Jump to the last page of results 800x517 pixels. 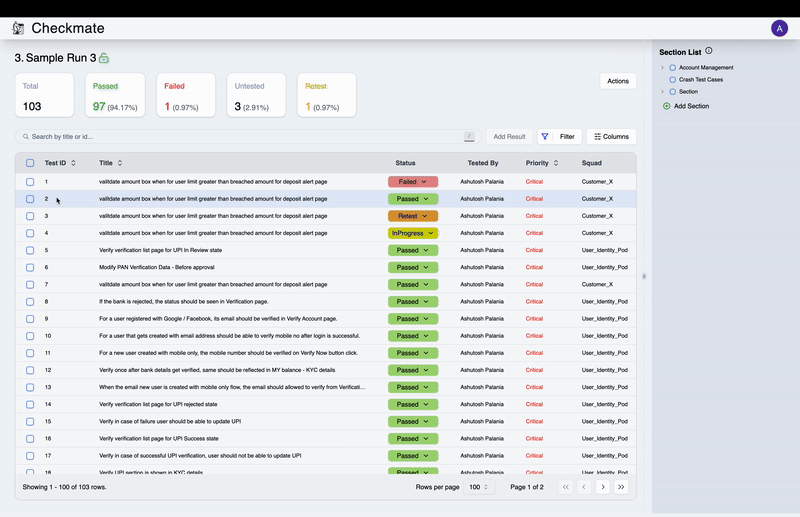[x=621, y=487]
